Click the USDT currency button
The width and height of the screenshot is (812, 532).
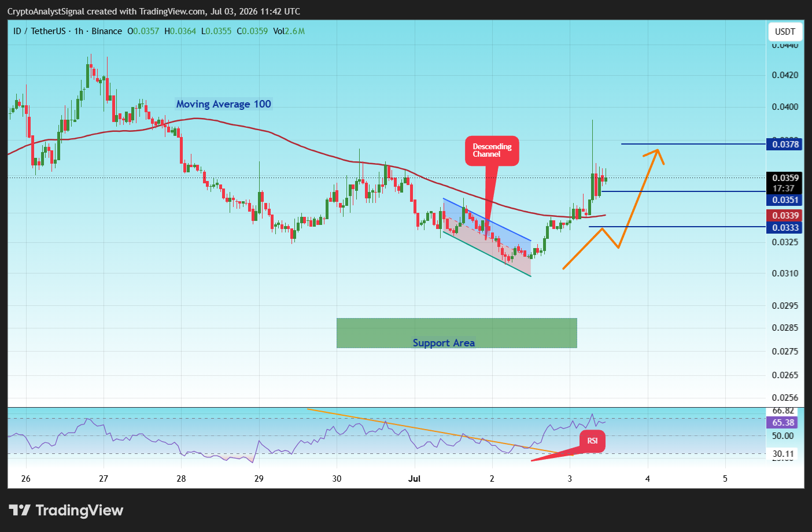pyautogui.click(x=785, y=32)
